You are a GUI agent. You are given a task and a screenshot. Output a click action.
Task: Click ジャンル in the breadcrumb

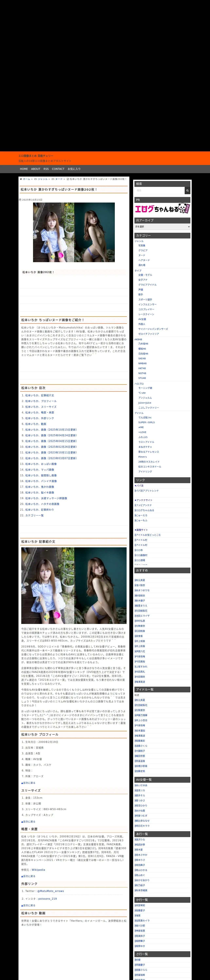click(x=43, y=179)
